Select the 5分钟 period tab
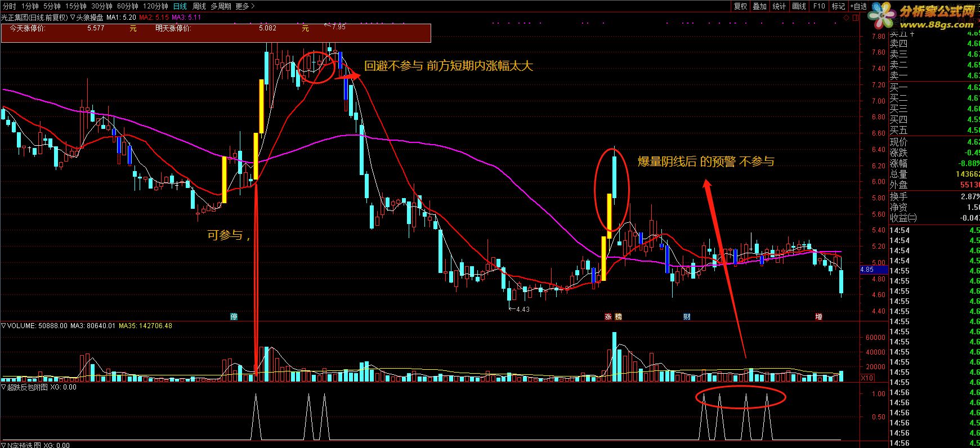The height and width of the screenshot is (448, 980). tap(52, 6)
